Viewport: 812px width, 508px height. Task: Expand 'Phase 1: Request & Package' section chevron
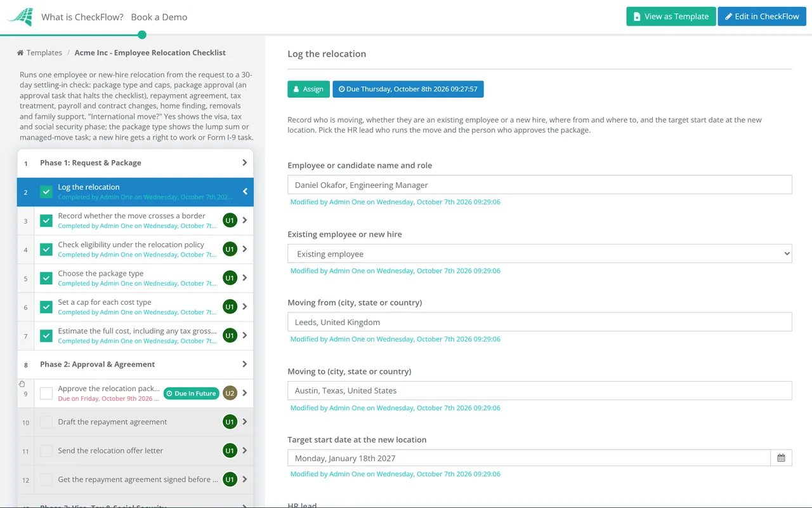[245, 163]
